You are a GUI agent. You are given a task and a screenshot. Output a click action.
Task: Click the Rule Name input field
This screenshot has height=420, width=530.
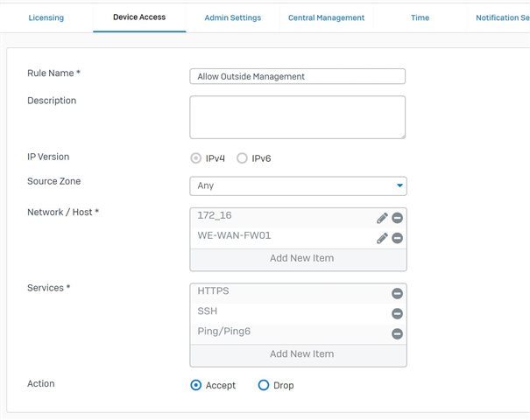(298, 76)
